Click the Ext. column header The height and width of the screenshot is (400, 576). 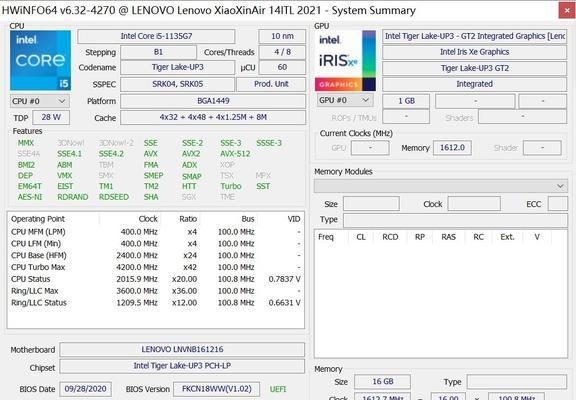coord(507,237)
